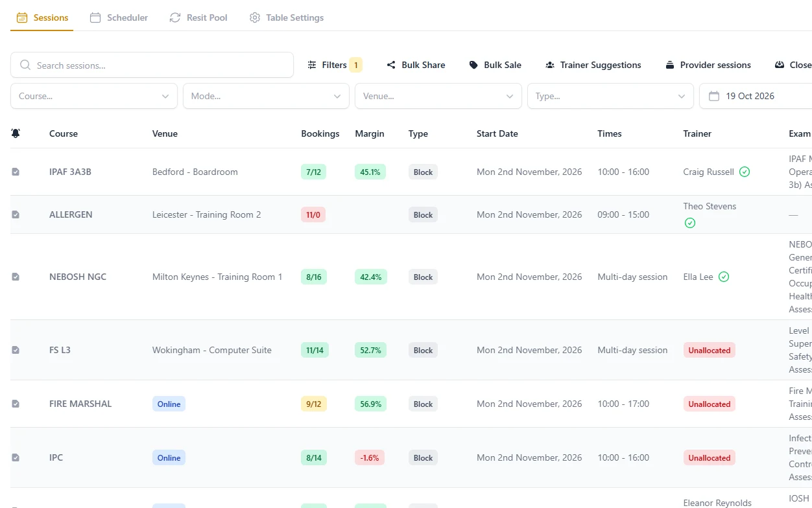
Task: Click the calendar icon in date field
Action: coord(714,96)
